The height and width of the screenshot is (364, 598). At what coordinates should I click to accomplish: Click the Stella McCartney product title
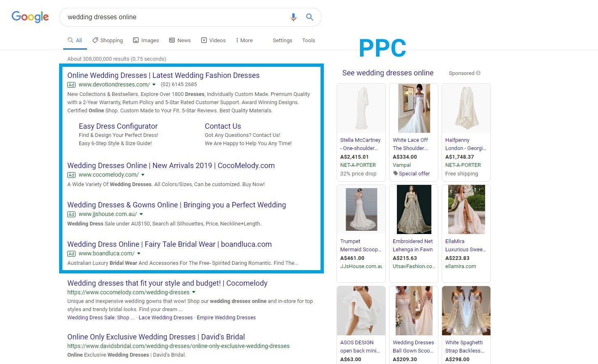coord(360,144)
